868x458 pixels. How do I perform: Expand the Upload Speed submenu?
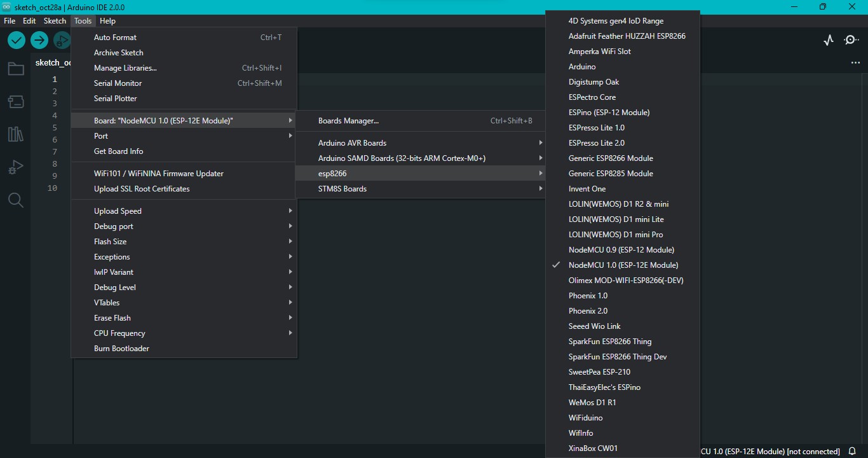[184, 211]
